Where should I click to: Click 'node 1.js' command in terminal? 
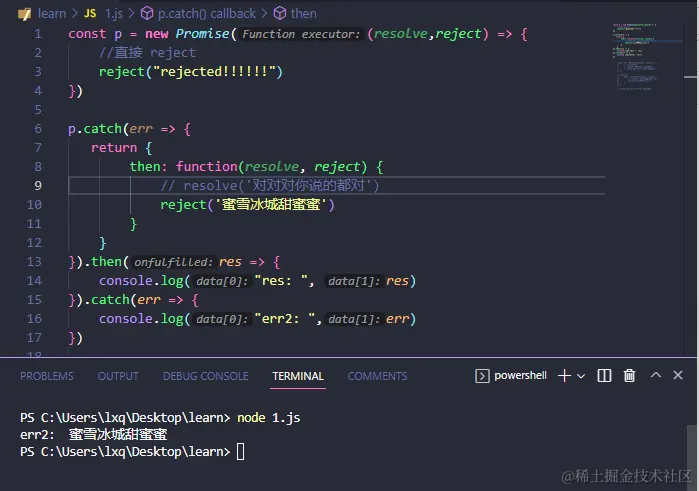[x=268, y=418]
